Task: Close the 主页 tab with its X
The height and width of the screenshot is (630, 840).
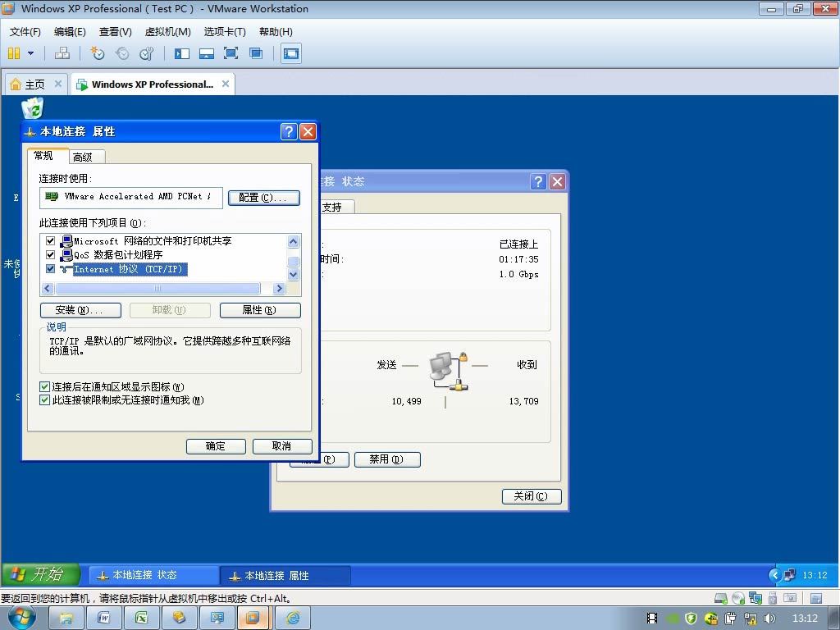Action: pos(58,84)
